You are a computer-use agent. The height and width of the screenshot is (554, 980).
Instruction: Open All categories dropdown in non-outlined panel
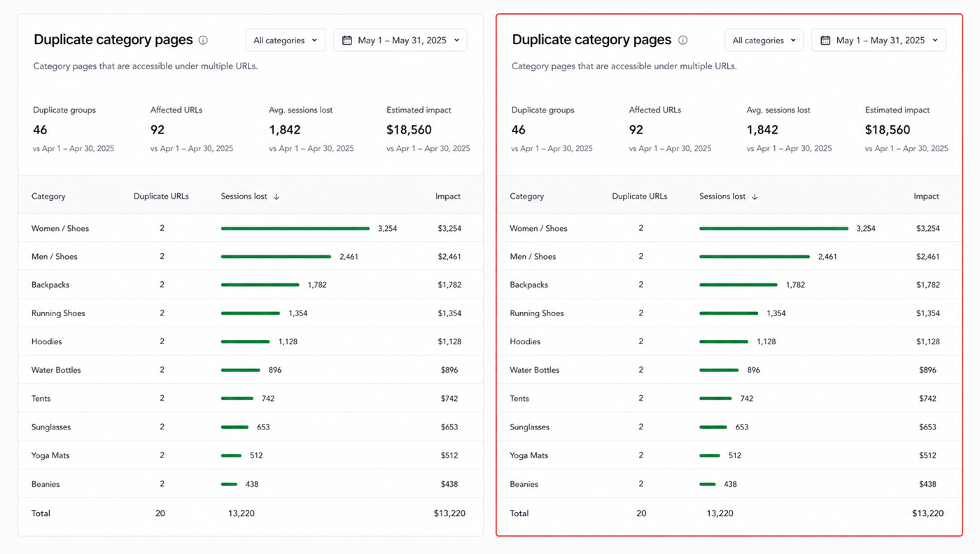click(x=286, y=41)
